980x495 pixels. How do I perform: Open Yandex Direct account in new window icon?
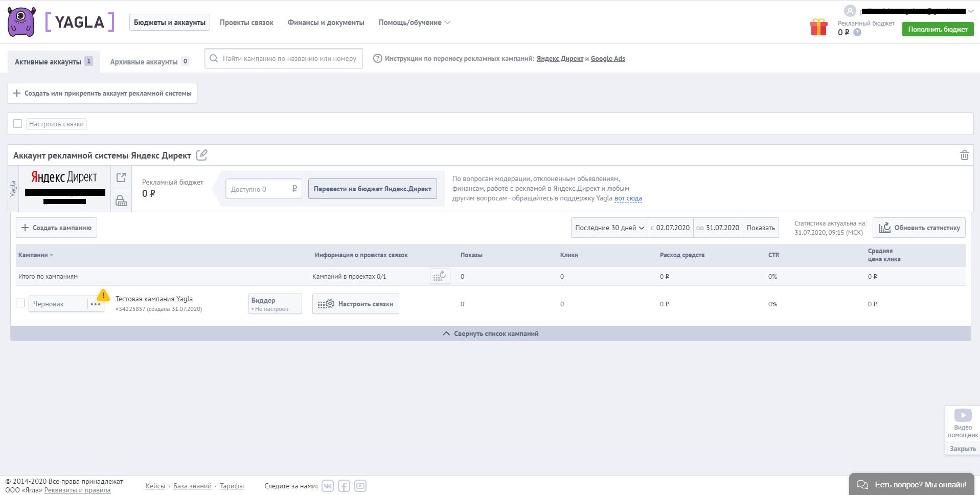click(121, 177)
